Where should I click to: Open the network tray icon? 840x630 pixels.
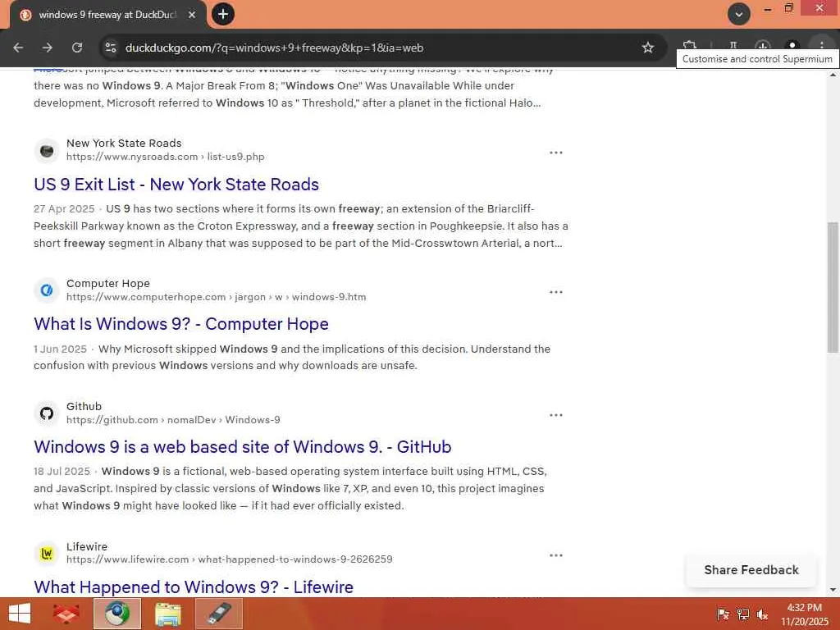[743, 614]
